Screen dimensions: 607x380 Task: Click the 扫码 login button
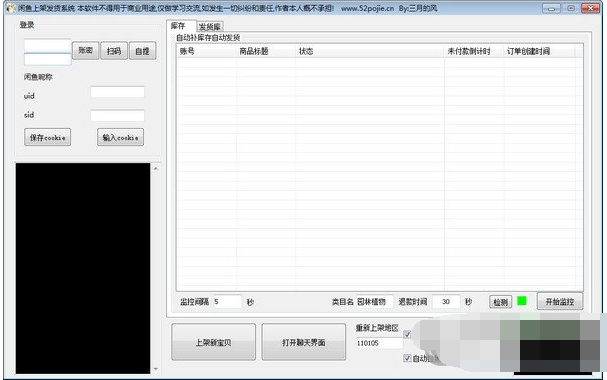click(114, 51)
